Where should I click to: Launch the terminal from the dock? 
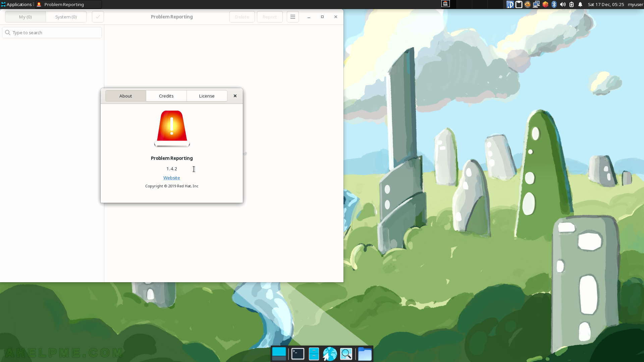pos(298,354)
